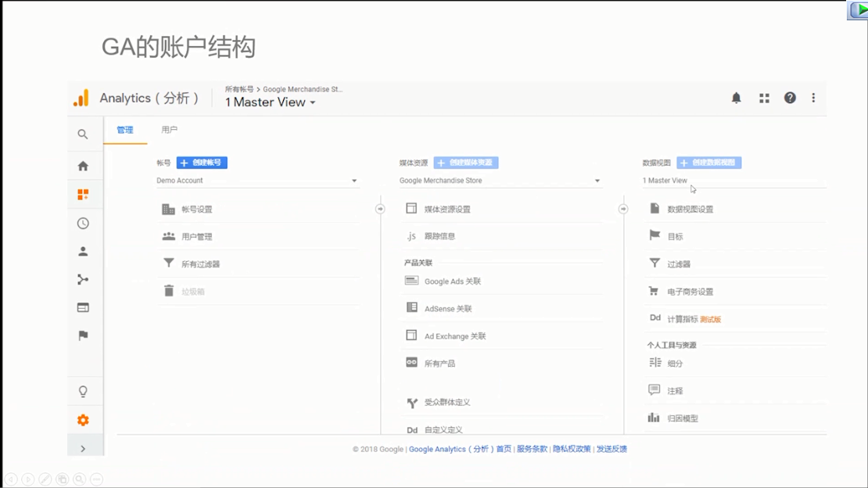Viewport: 868px width, 488px height.
Task: Open 计算指标 测试版
Action: tap(694, 319)
